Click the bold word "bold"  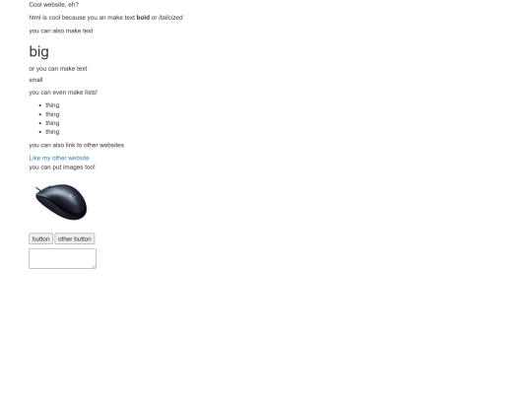(x=143, y=18)
